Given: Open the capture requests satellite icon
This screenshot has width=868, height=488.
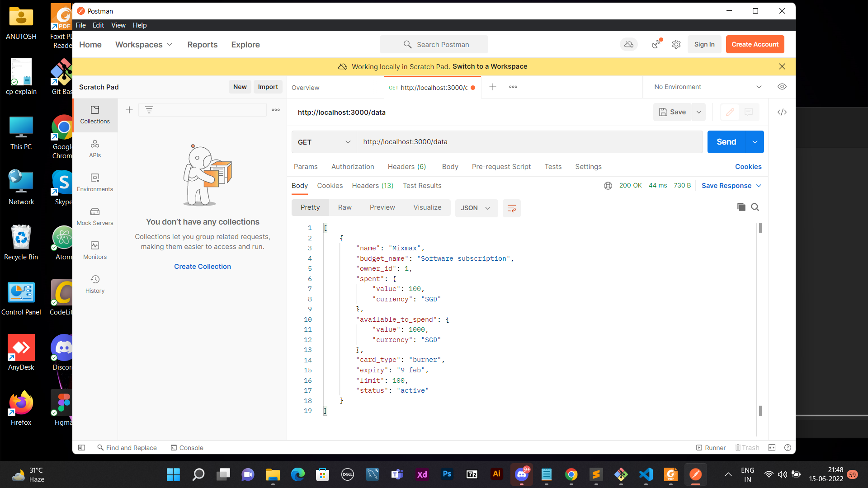Looking at the screenshot, I should [656, 44].
